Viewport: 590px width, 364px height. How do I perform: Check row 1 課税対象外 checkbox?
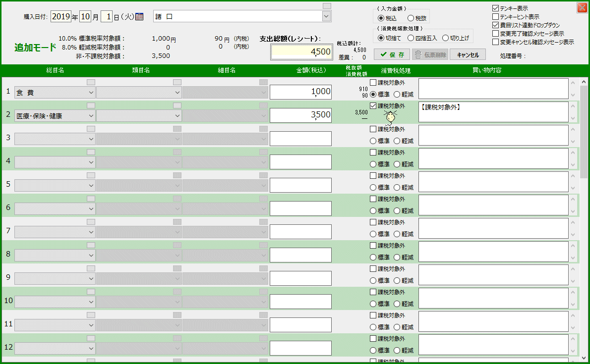click(373, 82)
